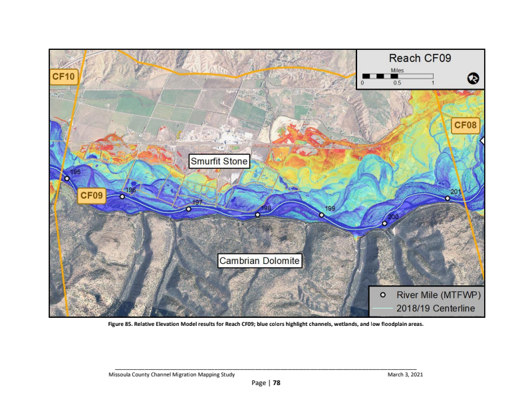Click the Figure 85 caption text

point(266,324)
